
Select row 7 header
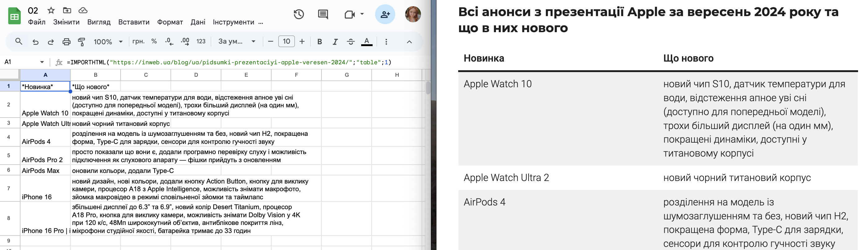(x=9, y=188)
